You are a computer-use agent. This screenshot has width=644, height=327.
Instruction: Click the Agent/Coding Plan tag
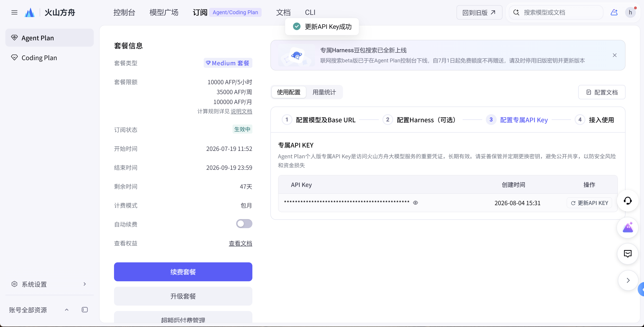235,12
